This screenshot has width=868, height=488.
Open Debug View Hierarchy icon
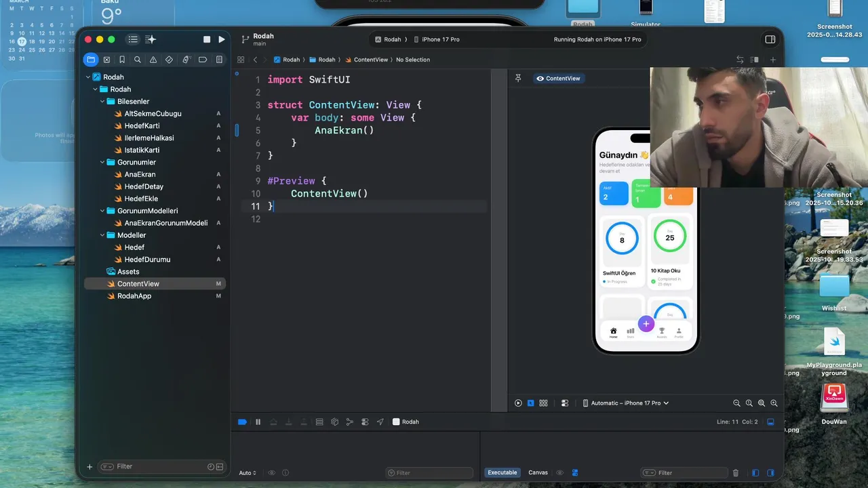click(334, 422)
